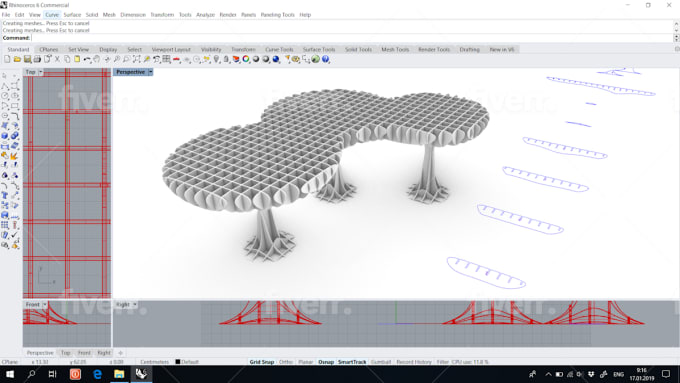Toggle Grid Snap in status bar
Viewport: 680px width, 383px height.
point(262,362)
